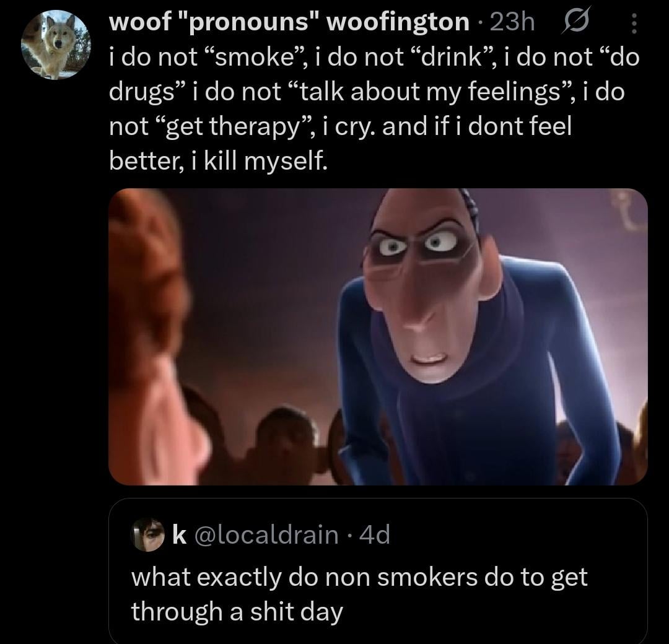Open the quoted tweet about non smokers
This screenshot has height=644, width=669.
378,572
